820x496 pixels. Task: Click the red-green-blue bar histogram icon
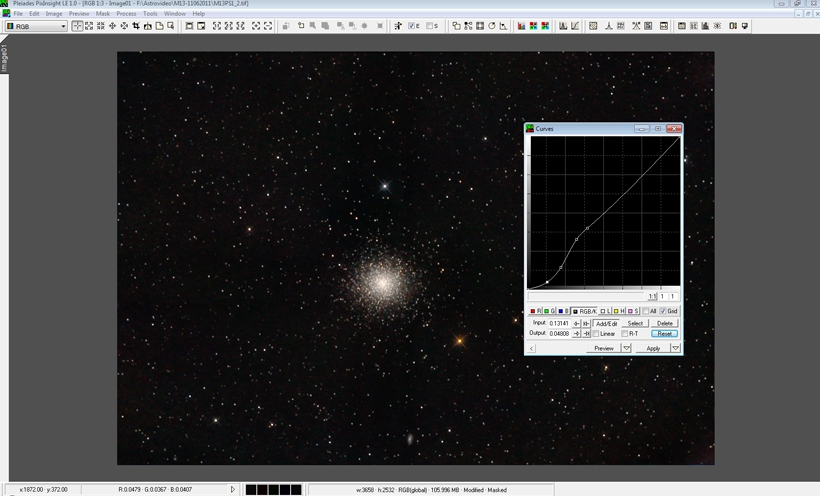click(521, 26)
